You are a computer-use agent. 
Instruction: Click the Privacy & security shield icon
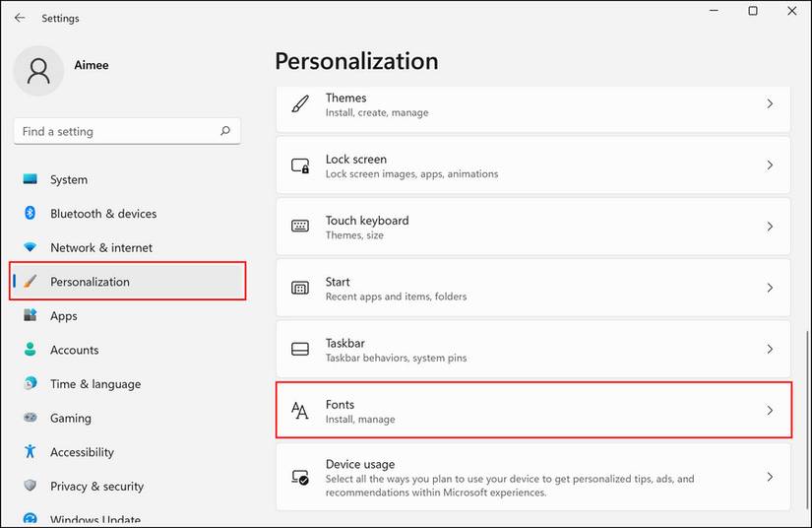31,486
